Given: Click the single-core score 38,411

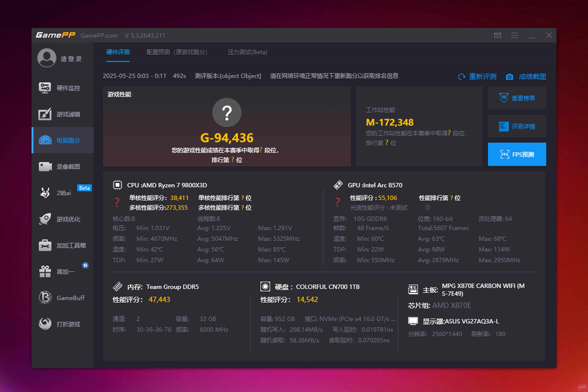Looking at the screenshot, I should pyautogui.click(x=179, y=198).
